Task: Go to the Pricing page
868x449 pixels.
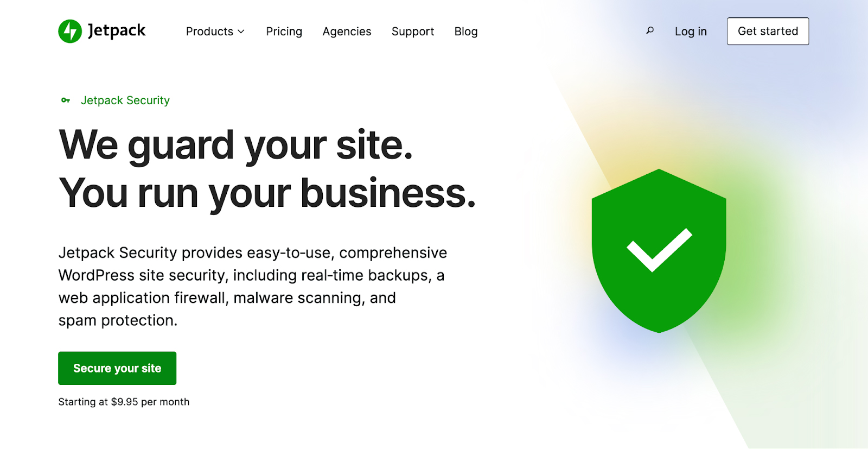Action: point(284,31)
